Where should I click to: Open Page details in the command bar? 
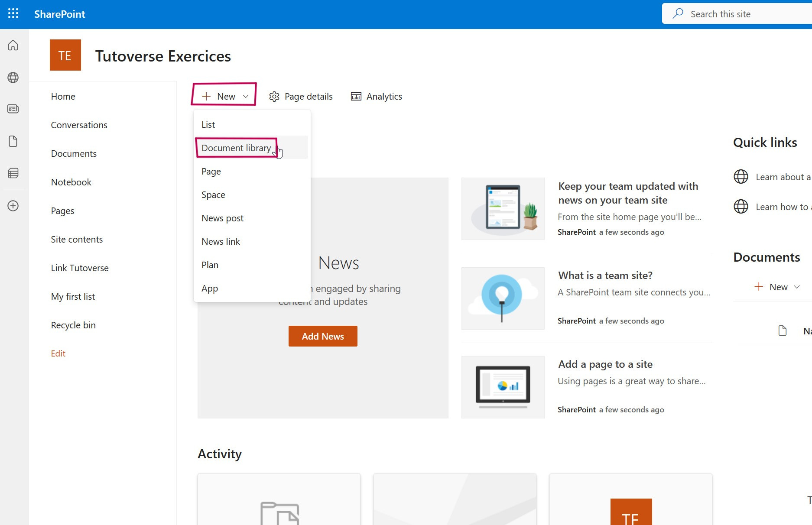click(301, 97)
